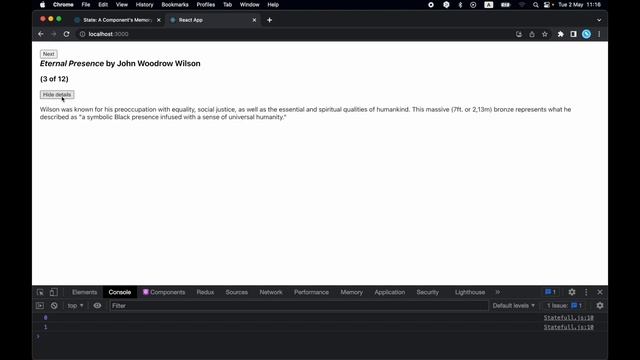Click the battery icon in menu bar
The image size is (640, 360).
(505, 5)
